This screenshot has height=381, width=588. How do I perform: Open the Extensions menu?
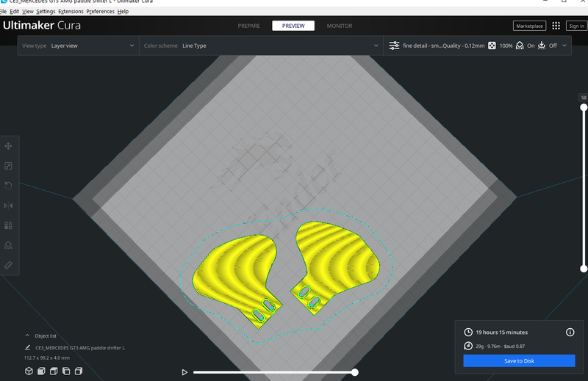[x=71, y=12]
